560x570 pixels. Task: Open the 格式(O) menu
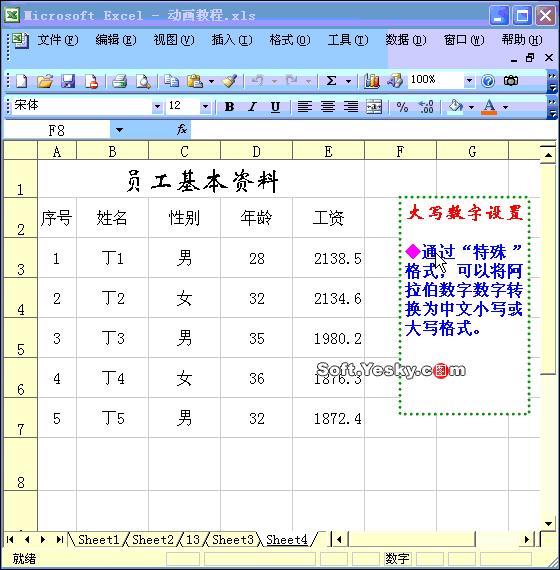point(290,40)
